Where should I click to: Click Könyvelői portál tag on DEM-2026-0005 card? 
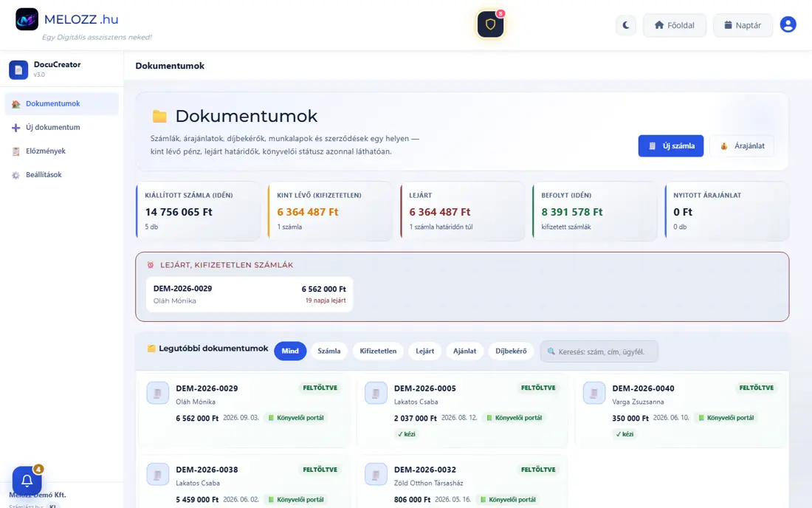(x=514, y=418)
